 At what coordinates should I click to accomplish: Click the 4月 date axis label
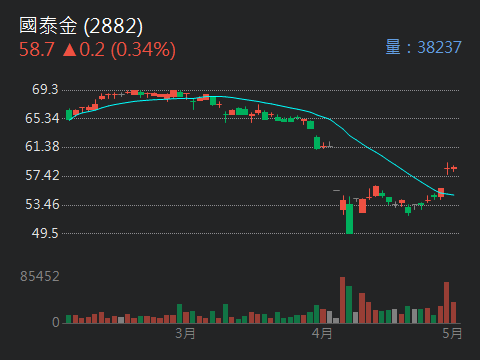coord(322,333)
